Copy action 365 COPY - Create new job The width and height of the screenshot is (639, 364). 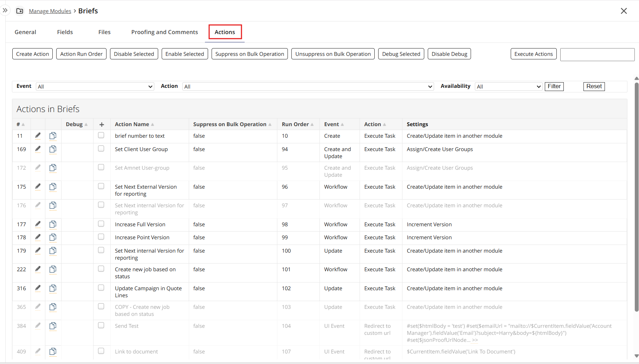[53, 307]
